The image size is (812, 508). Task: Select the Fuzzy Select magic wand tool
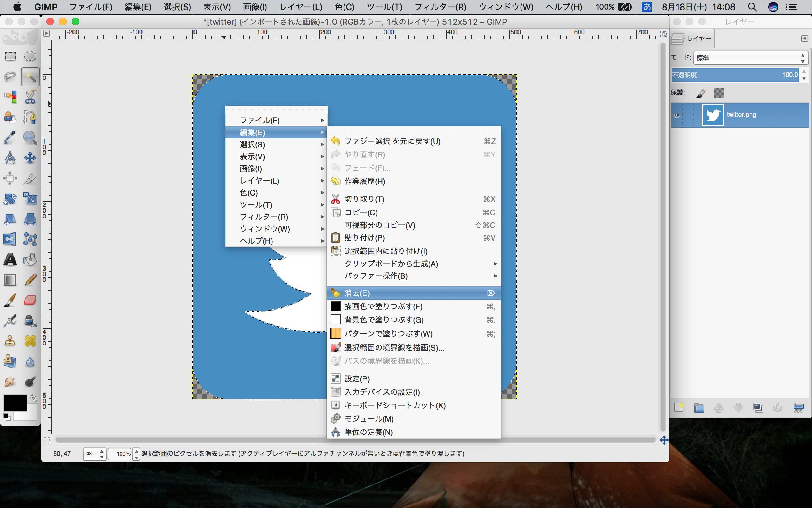[x=30, y=77]
